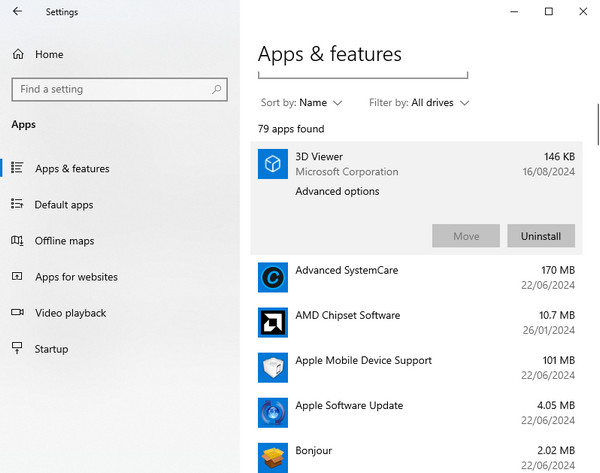The height and width of the screenshot is (473, 600).
Task: Open Offline maps settings
Action: [64, 241]
